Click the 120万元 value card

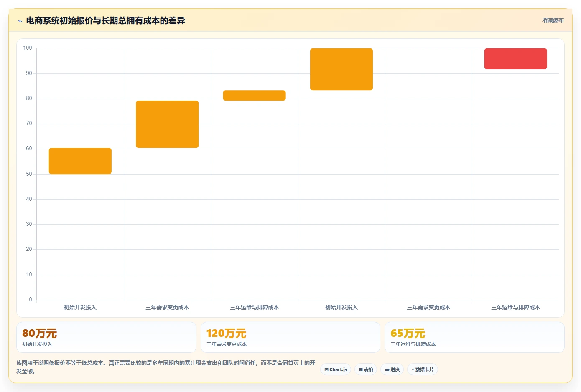tap(290, 337)
